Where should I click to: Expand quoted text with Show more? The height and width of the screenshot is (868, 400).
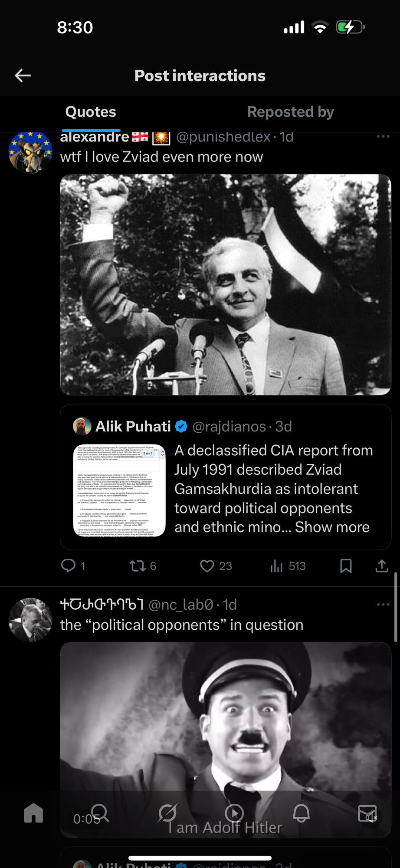point(332,527)
